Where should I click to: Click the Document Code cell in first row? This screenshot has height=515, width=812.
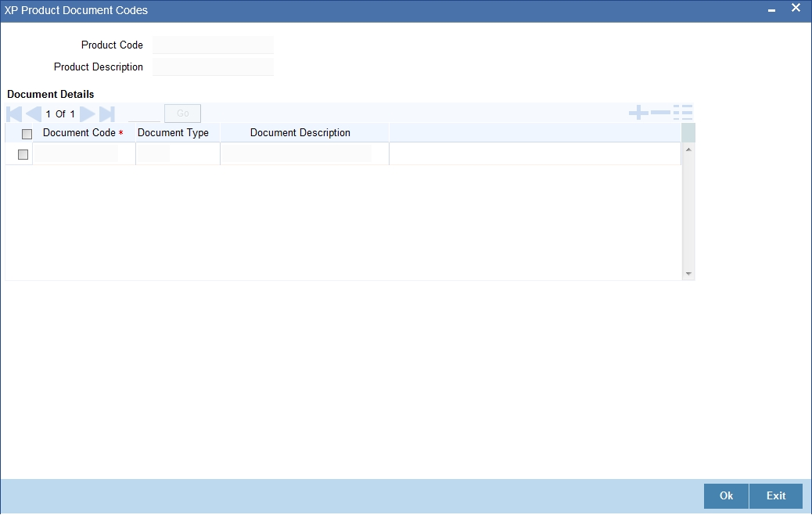[x=76, y=154]
